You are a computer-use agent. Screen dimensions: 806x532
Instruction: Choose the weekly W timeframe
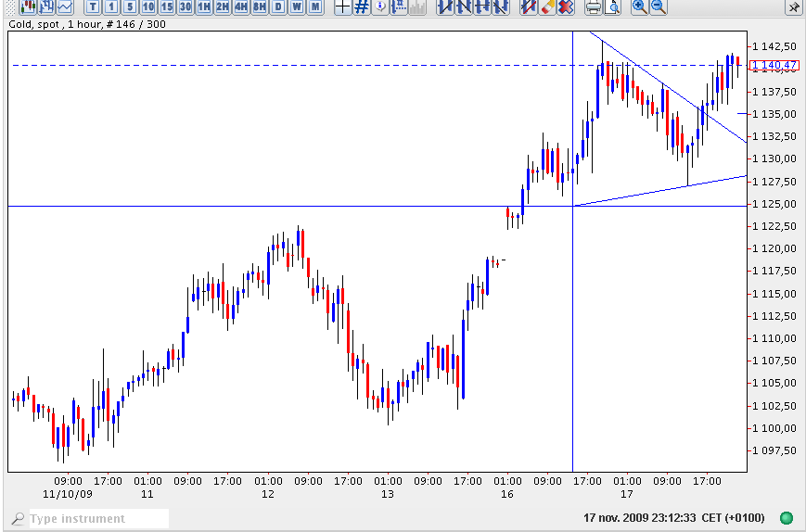(x=297, y=7)
